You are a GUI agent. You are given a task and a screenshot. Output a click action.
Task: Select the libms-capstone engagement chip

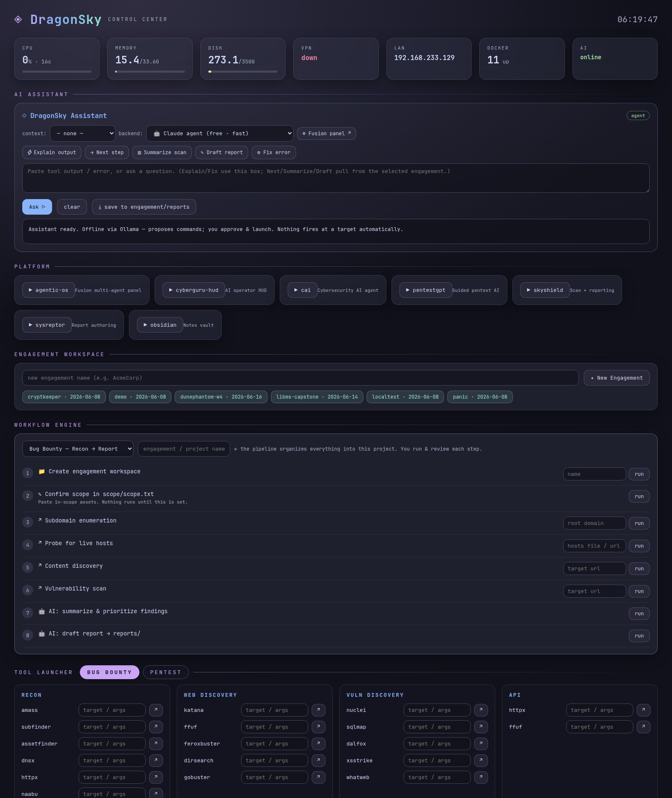pos(317,397)
